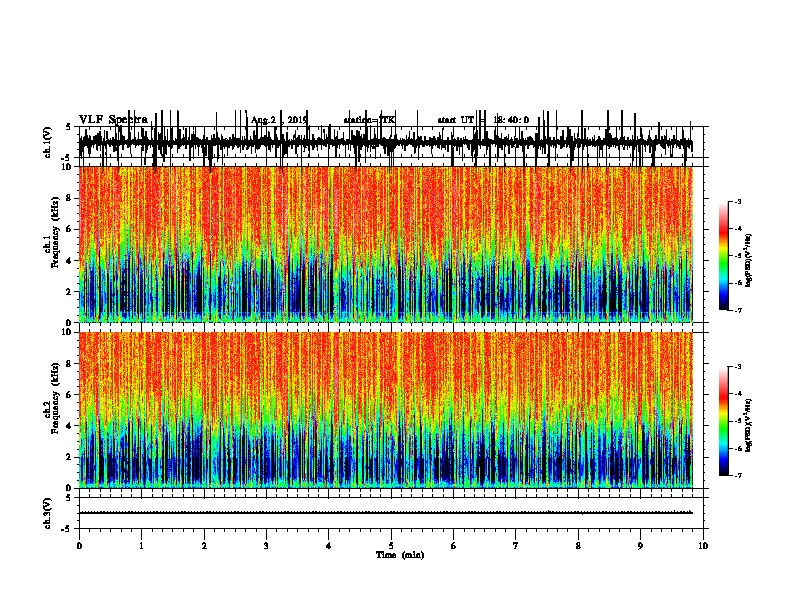Click inside the ch.2 spectrogram panel
The height and width of the screenshot is (612, 792).
386,410
